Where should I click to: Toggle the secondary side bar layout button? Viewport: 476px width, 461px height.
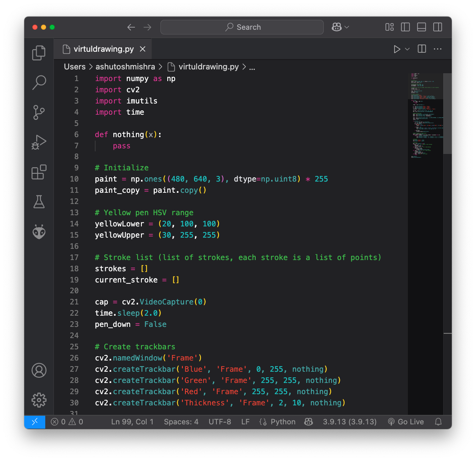click(x=437, y=27)
